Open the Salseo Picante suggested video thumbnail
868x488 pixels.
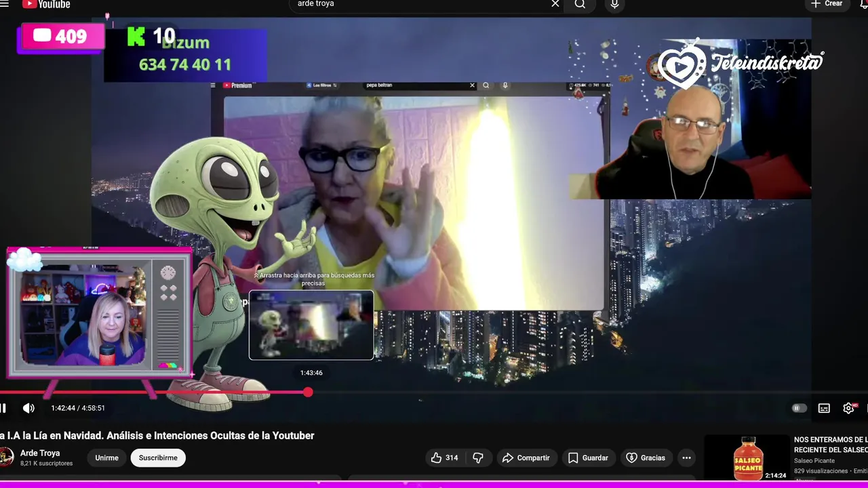point(747,458)
